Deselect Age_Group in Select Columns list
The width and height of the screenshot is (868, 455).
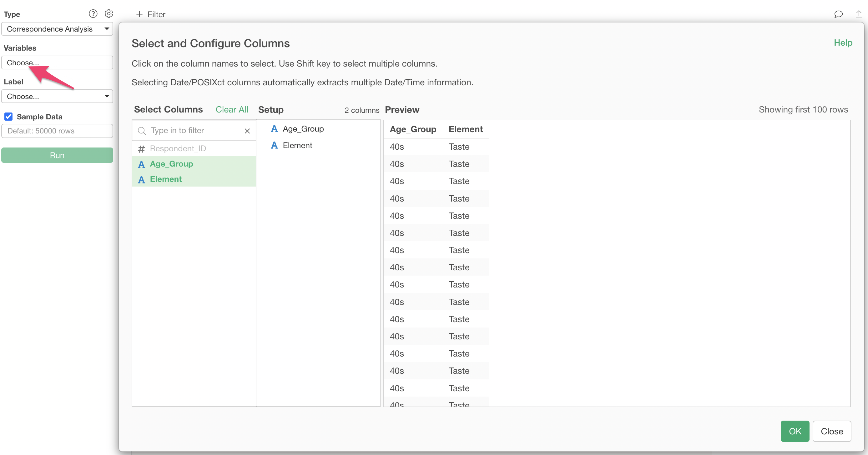171,164
